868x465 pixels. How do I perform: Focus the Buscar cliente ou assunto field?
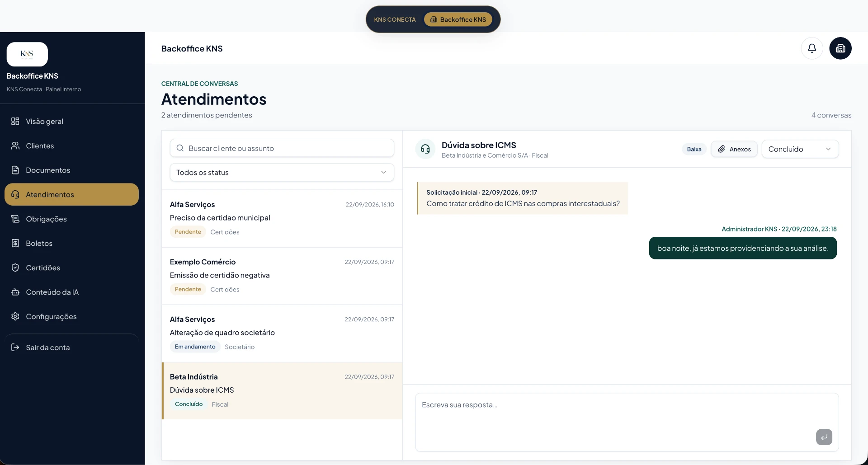pos(282,148)
